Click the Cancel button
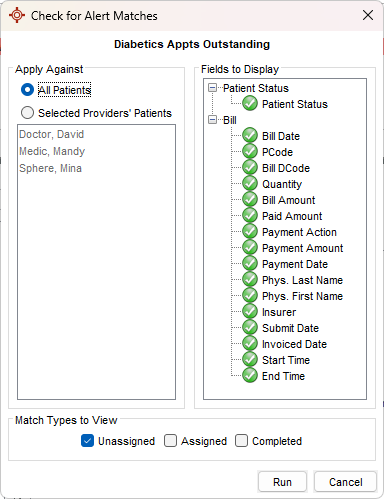The height and width of the screenshot is (499, 384). tap(346, 482)
